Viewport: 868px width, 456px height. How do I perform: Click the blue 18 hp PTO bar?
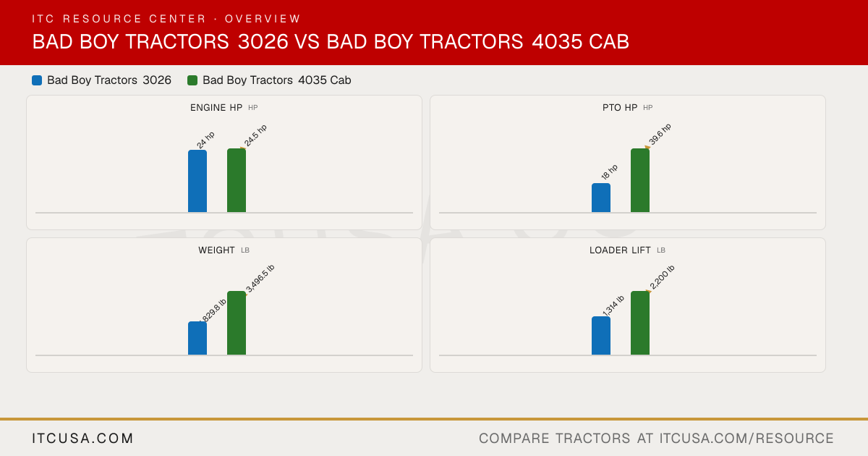point(601,198)
